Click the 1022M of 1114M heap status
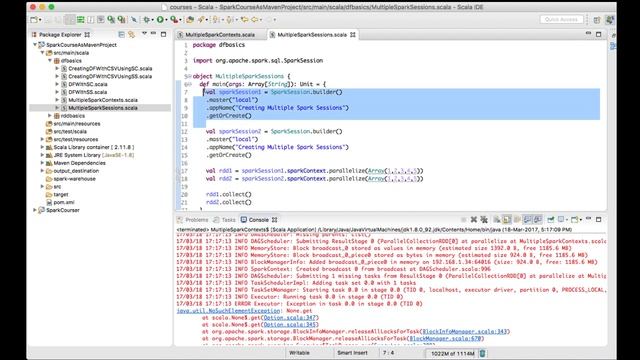The image size is (640, 360). [x=453, y=353]
